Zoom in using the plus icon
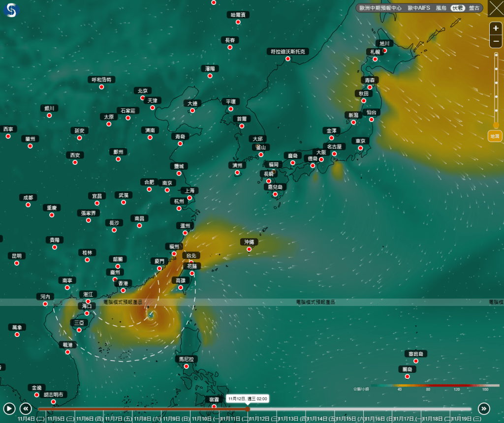The image size is (504, 423). tap(496, 28)
